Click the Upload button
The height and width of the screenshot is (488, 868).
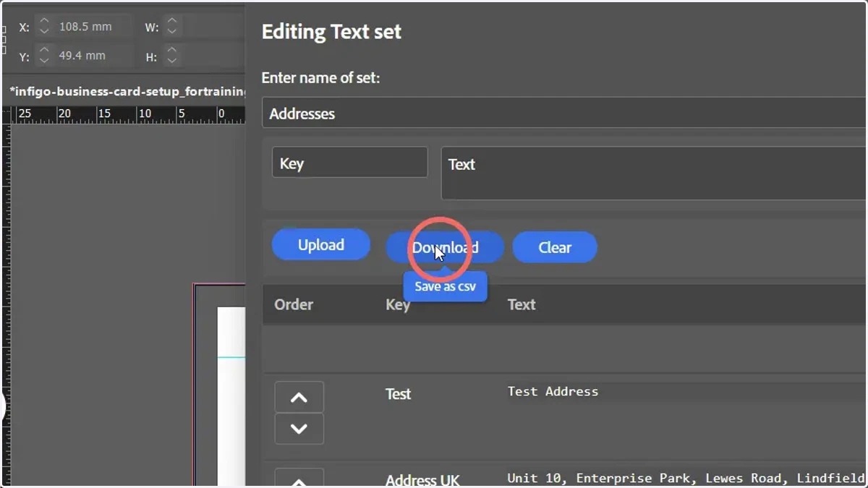click(x=320, y=245)
